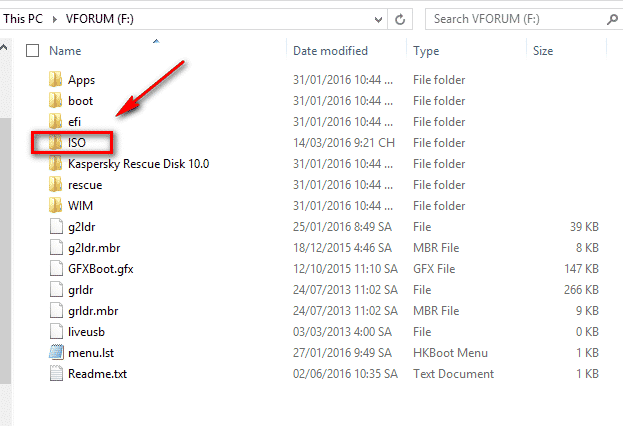The height and width of the screenshot is (426, 623).
Task: Select the ISO folder name
Action: coord(77,143)
